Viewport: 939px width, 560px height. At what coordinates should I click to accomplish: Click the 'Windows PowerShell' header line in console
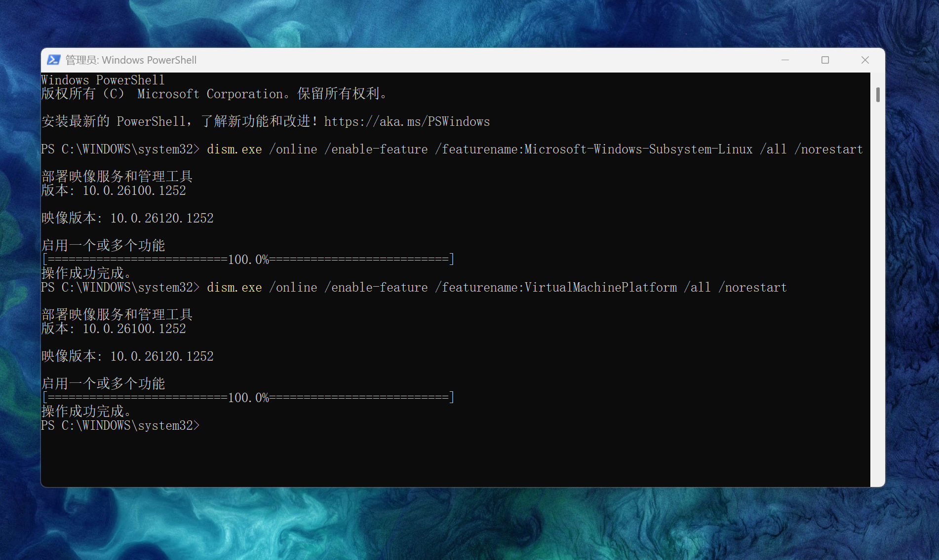pos(103,80)
